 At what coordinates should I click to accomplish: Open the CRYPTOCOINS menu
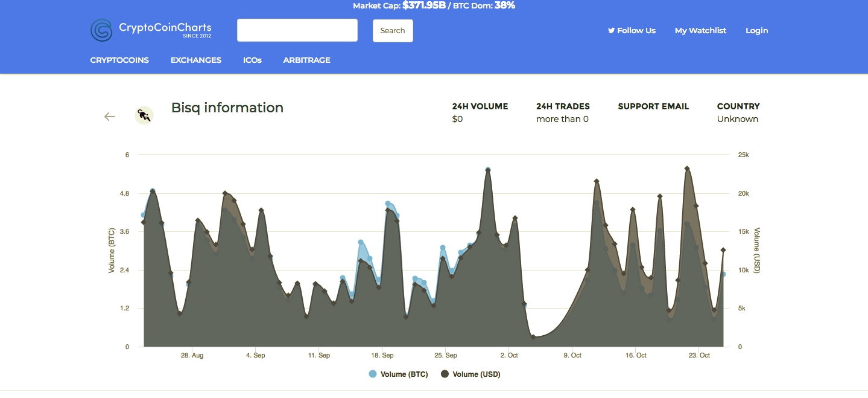pos(119,60)
